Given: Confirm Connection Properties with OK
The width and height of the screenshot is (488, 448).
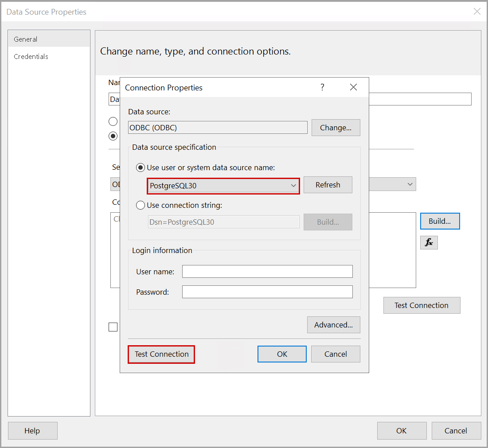Looking at the screenshot, I should click(282, 354).
